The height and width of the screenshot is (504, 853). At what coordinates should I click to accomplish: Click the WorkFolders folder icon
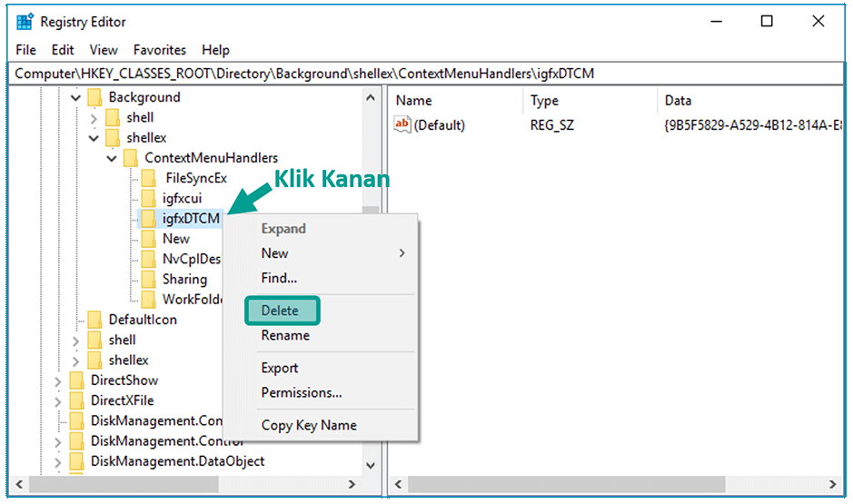148,299
